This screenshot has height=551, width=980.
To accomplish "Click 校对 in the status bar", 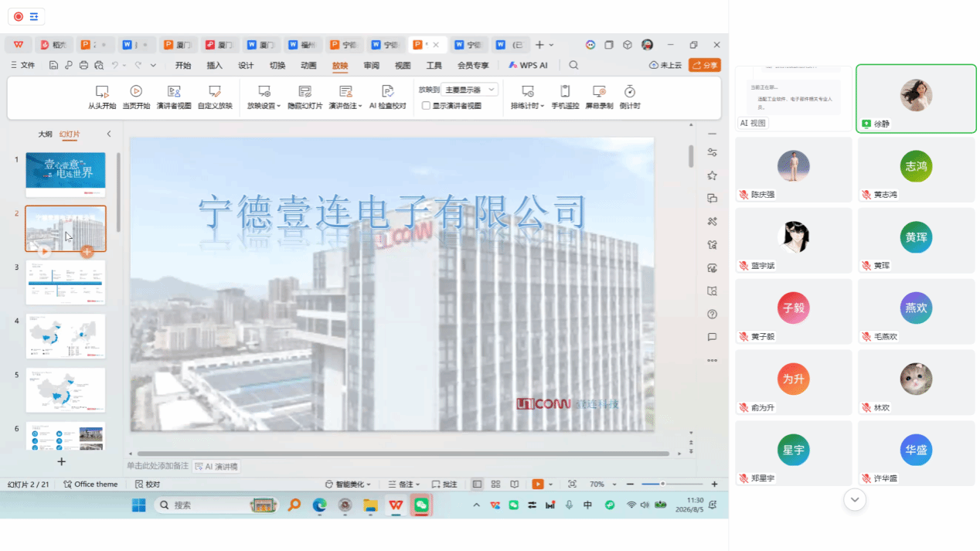I will click(148, 485).
